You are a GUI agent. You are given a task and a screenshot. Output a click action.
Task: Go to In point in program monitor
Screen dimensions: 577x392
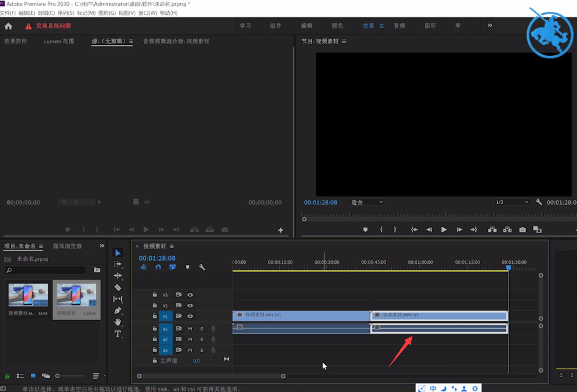click(x=414, y=230)
